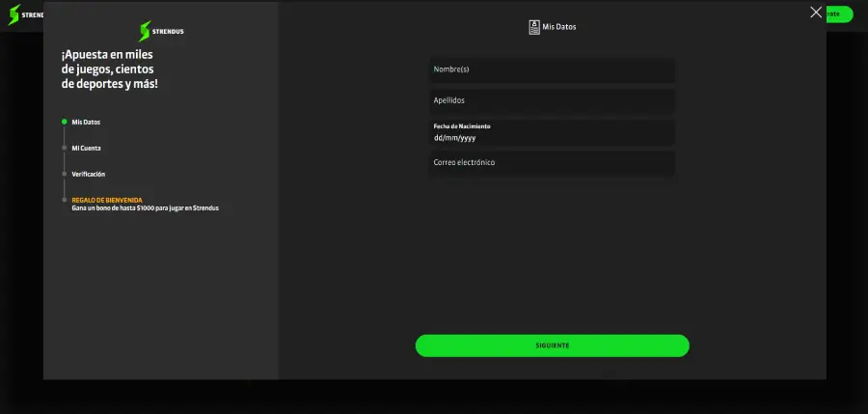The height and width of the screenshot is (414, 868).
Task: Focus the Apellidos input field
Action: coord(552,101)
